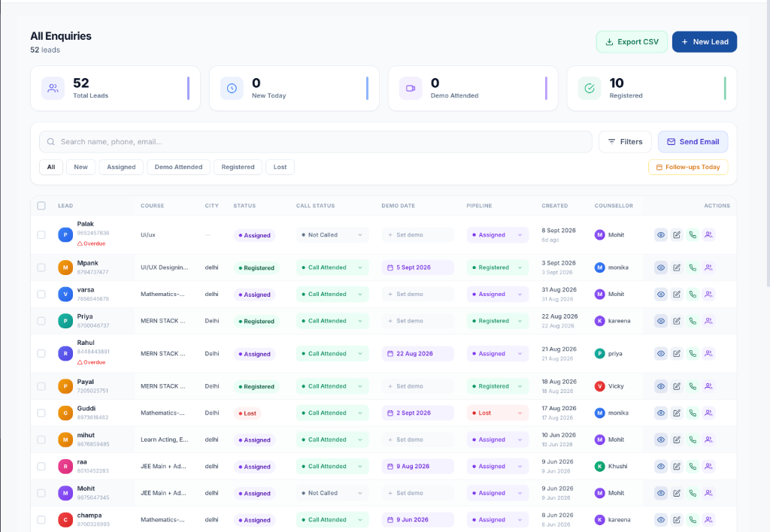This screenshot has width=770, height=532.
Task: Call lead varsa using phone icon
Action: [693, 294]
